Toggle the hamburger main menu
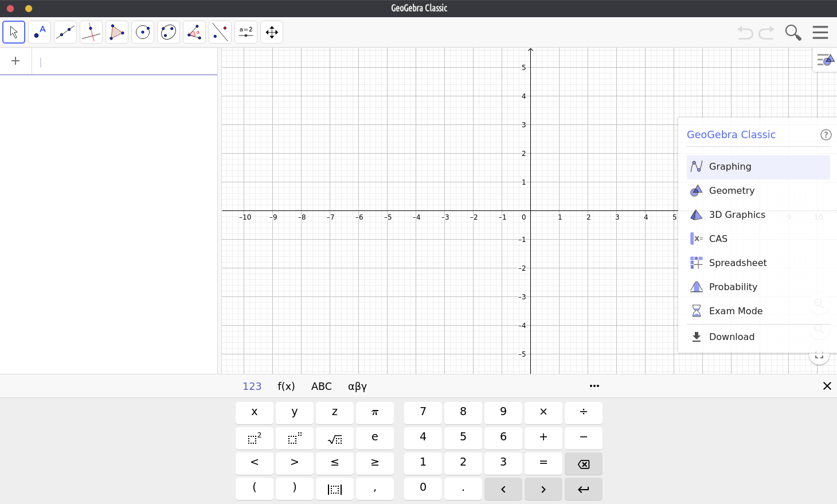Image resolution: width=837 pixels, height=504 pixels. tap(820, 33)
